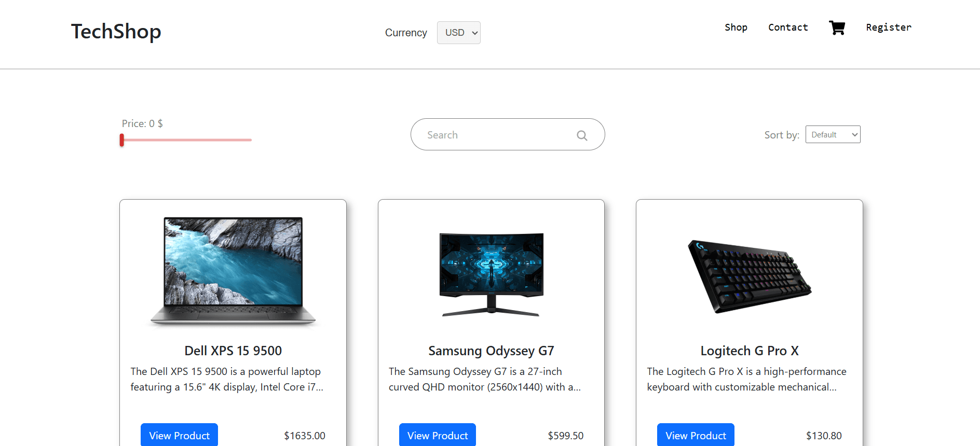Click the price range slider handle
Viewport: 980px width, 446px height.
pos(122,140)
